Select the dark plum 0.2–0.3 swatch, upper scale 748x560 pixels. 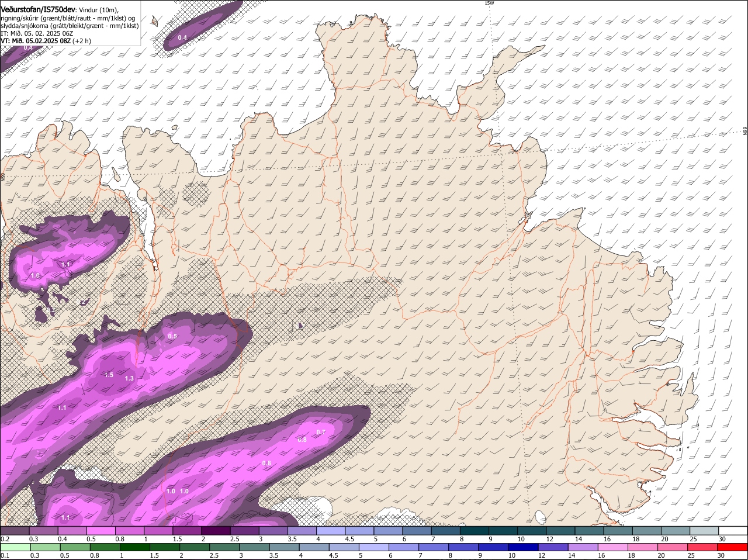(15, 530)
